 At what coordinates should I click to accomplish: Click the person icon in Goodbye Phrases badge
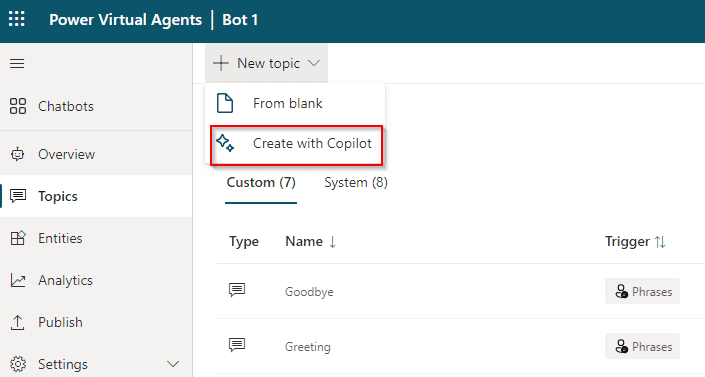pyautogui.click(x=621, y=292)
